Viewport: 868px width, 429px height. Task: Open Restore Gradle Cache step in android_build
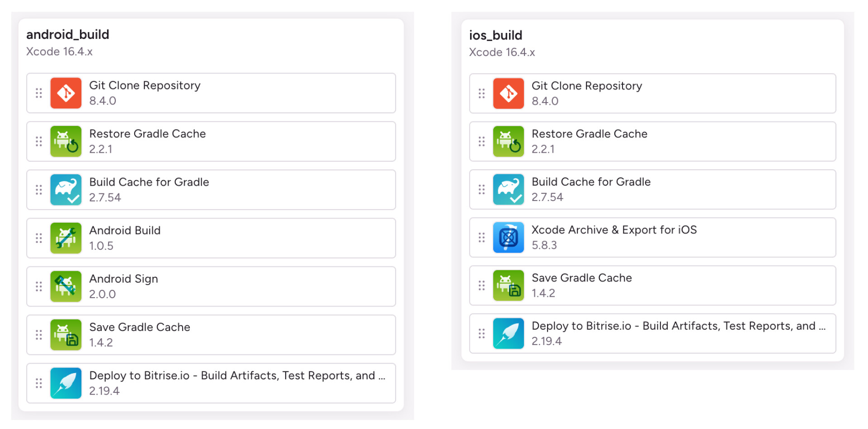[x=147, y=134]
